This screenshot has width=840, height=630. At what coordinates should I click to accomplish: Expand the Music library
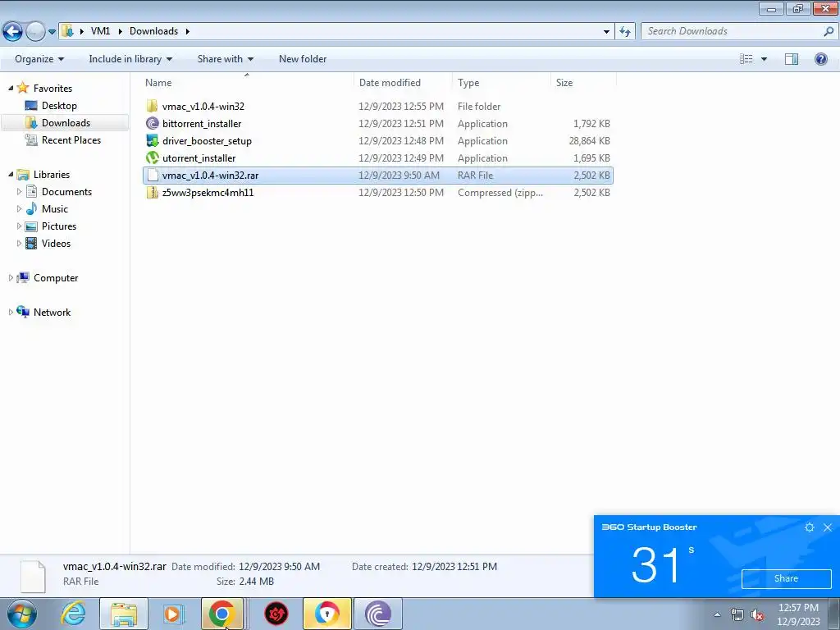tap(20, 209)
